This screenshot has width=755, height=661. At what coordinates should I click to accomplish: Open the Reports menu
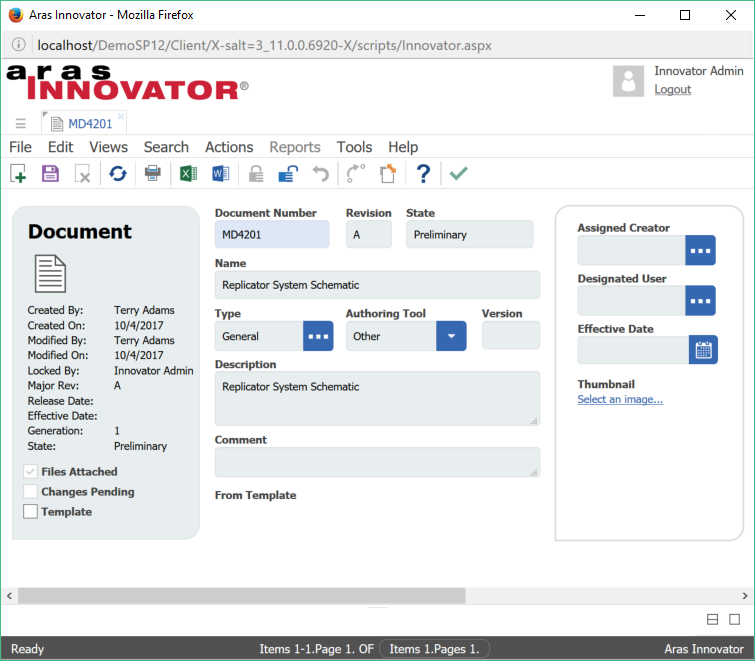tap(295, 147)
